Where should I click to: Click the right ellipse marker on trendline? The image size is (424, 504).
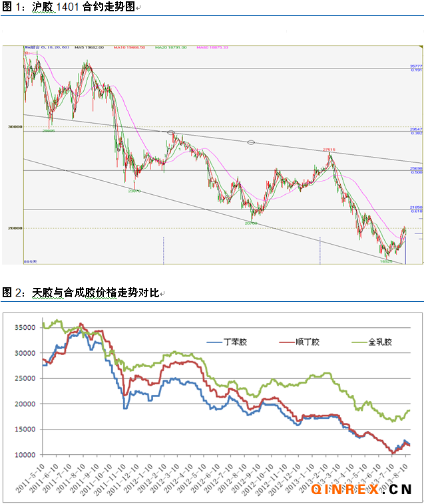coord(251,142)
